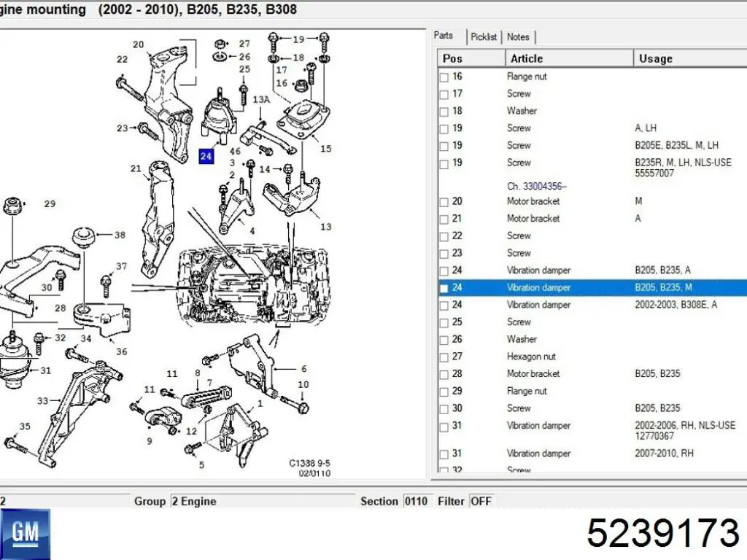The width and height of the screenshot is (747, 560).
Task: Tick checkbox for pos 16 Flange nut
Action: coord(444,77)
